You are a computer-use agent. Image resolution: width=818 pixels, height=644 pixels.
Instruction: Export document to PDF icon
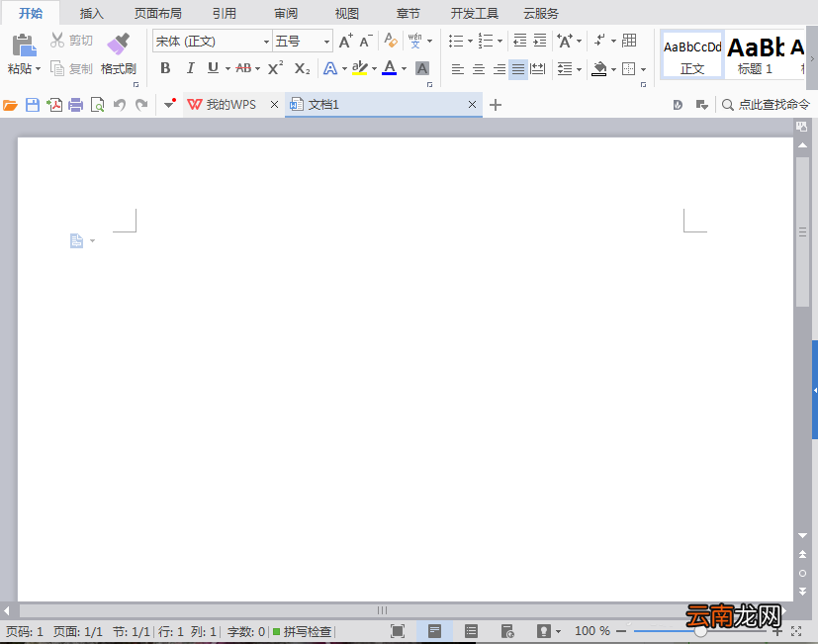[x=54, y=106]
